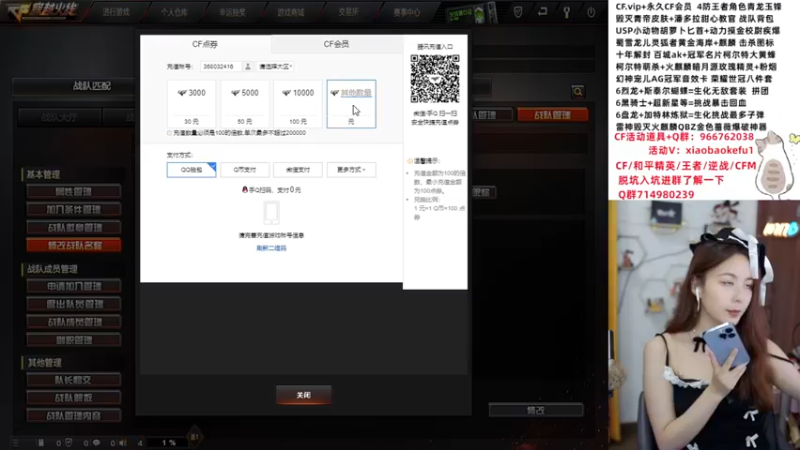The height and width of the screenshot is (450, 800).
Task: Open 战队管理内容 in the left sidebar
Action: click(x=74, y=416)
